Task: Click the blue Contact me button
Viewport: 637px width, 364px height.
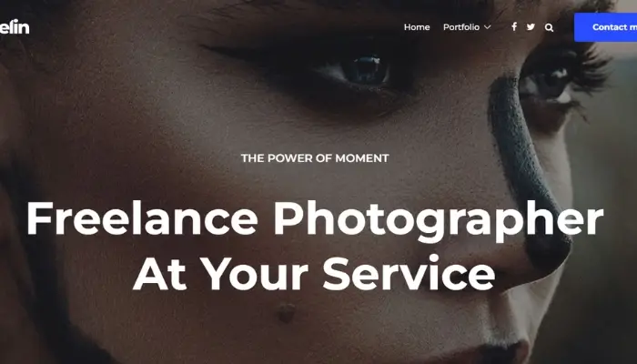Action: [606, 27]
